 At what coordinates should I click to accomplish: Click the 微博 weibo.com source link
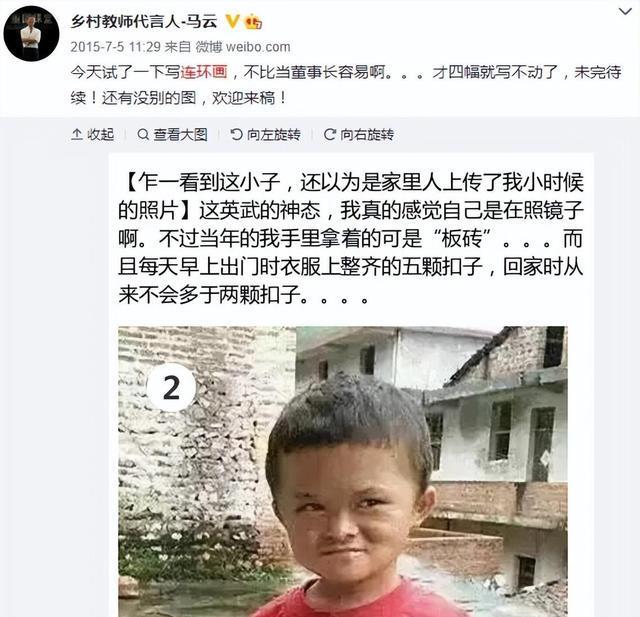(x=243, y=47)
